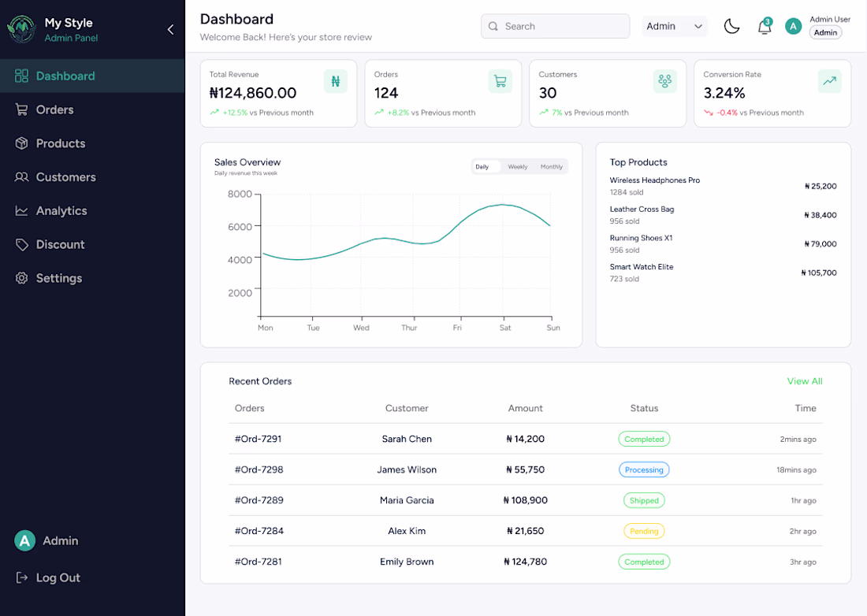This screenshot has width=867, height=616.
Task: Click customer name Emily Brown
Action: pyautogui.click(x=407, y=562)
